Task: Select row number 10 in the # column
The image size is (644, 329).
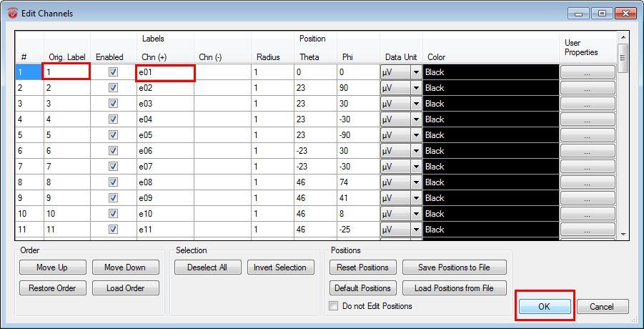Action: click(29, 214)
